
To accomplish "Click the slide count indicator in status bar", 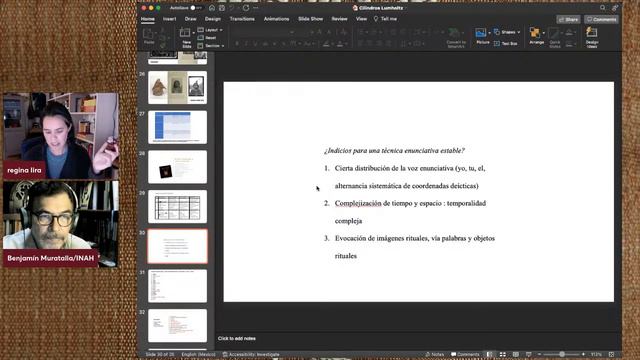I will [x=160, y=354].
